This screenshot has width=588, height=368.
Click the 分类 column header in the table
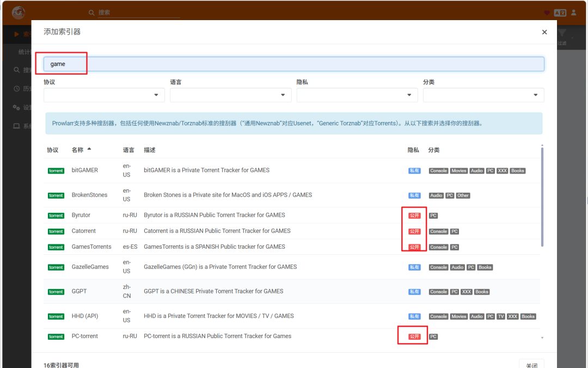(x=434, y=150)
